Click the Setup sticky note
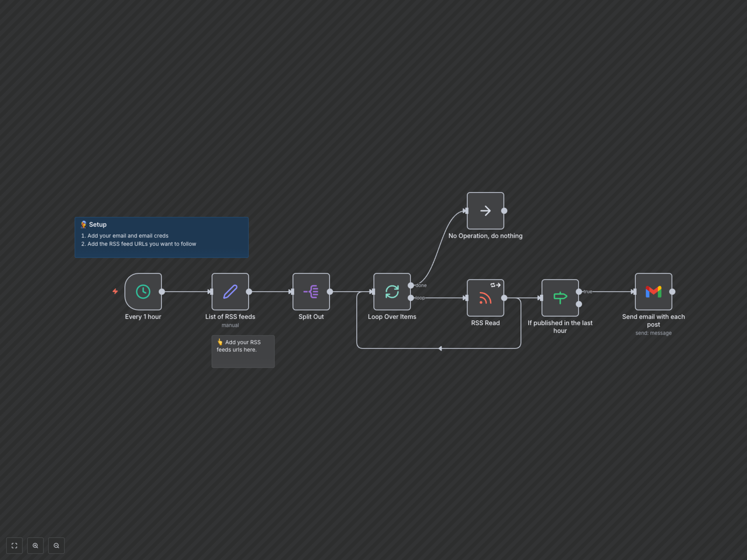747x560 pixels. [x=161, y=237]
